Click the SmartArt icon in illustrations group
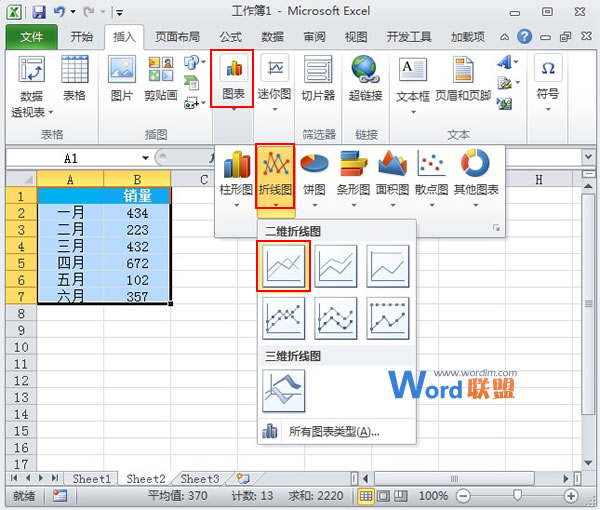600x510 pixels. click(191, 82)
